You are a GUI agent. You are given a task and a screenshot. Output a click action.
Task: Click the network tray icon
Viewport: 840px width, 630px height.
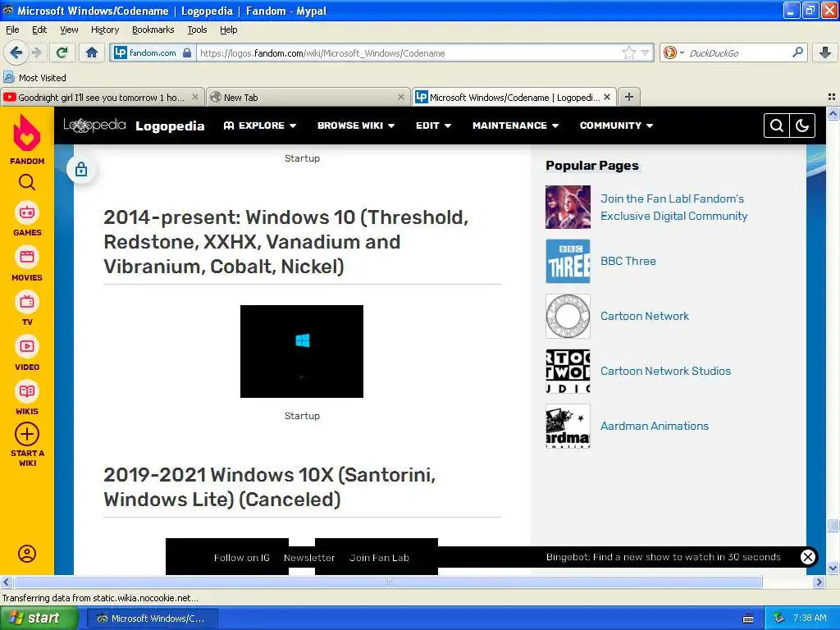pos(779,619)
